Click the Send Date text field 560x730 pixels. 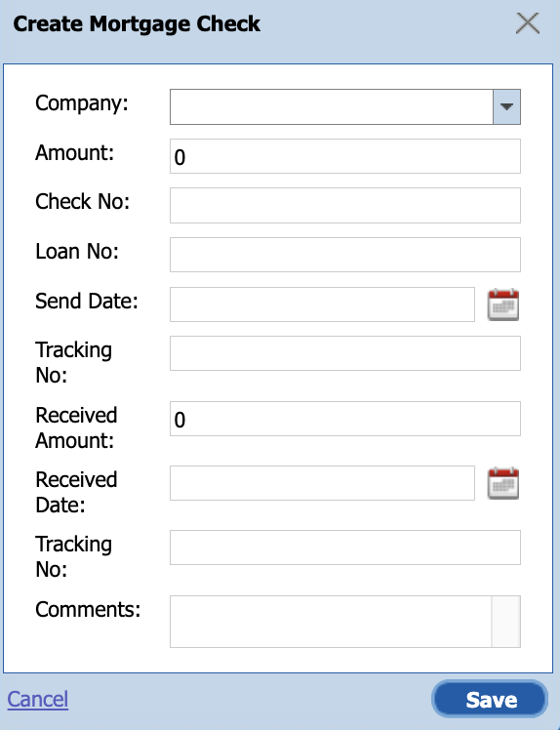[322, 304]
